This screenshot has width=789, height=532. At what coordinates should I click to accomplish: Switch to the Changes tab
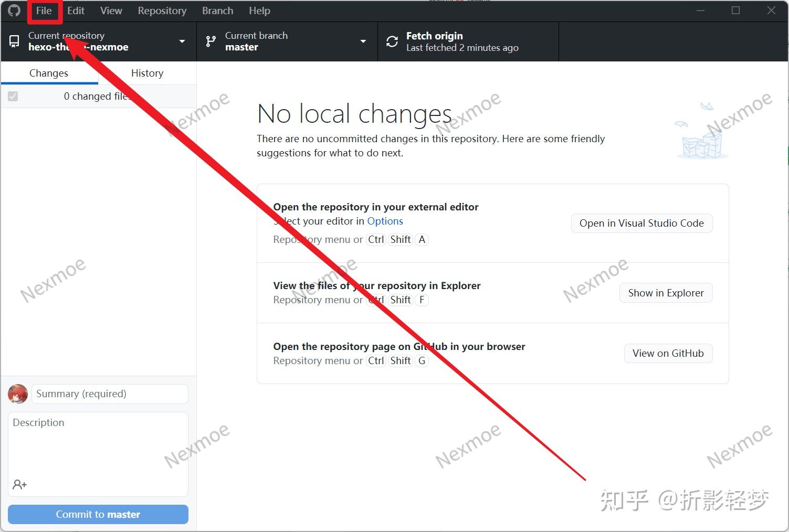click(49, 73)
